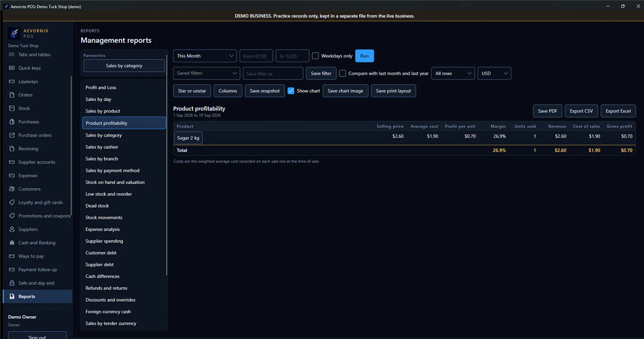Viewport: 644px width, 339px height.
Task: Click the Save filter button
Action: pyautogui.click(x=321, y=73)
